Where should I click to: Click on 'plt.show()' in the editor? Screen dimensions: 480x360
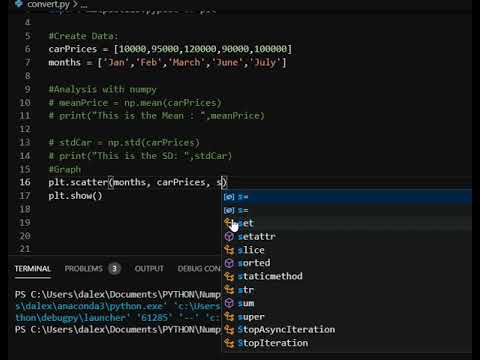[x=75, y=196]
